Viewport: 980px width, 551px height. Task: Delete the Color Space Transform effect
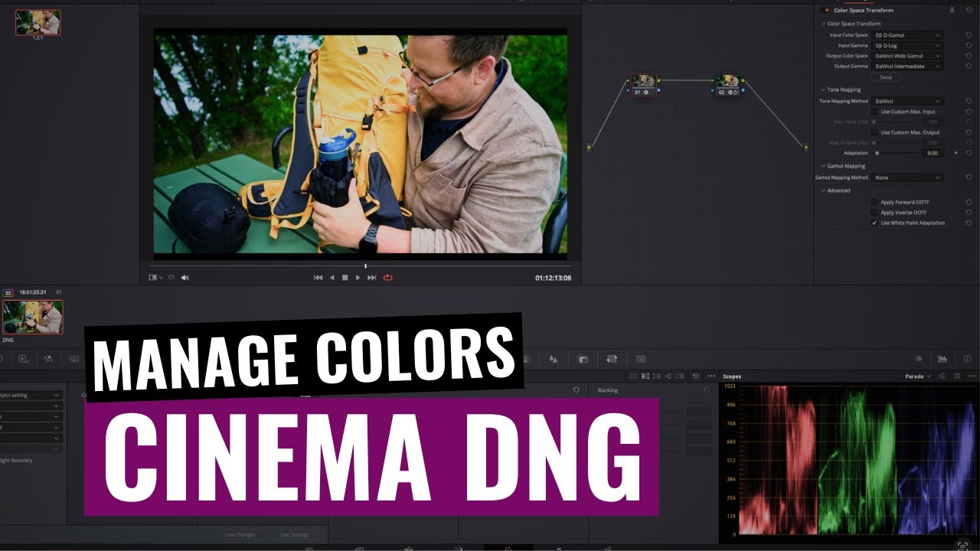[952, 10]
